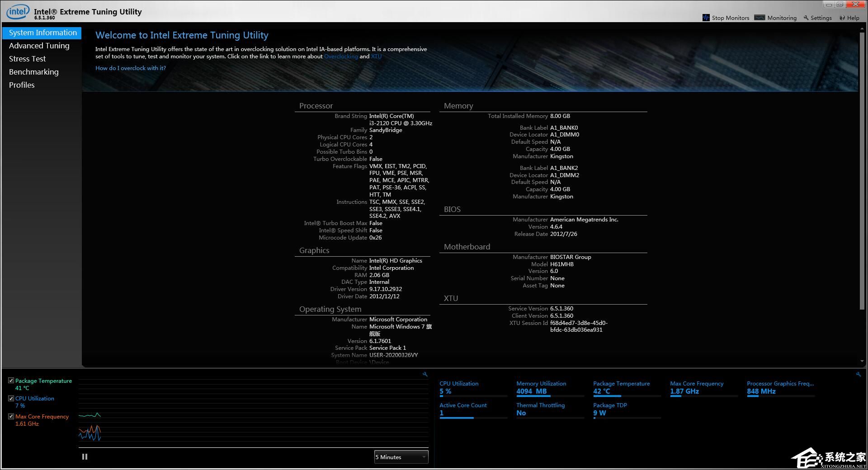Click OS manufacturer 'Microsoft Corporation'

[398, 320]
